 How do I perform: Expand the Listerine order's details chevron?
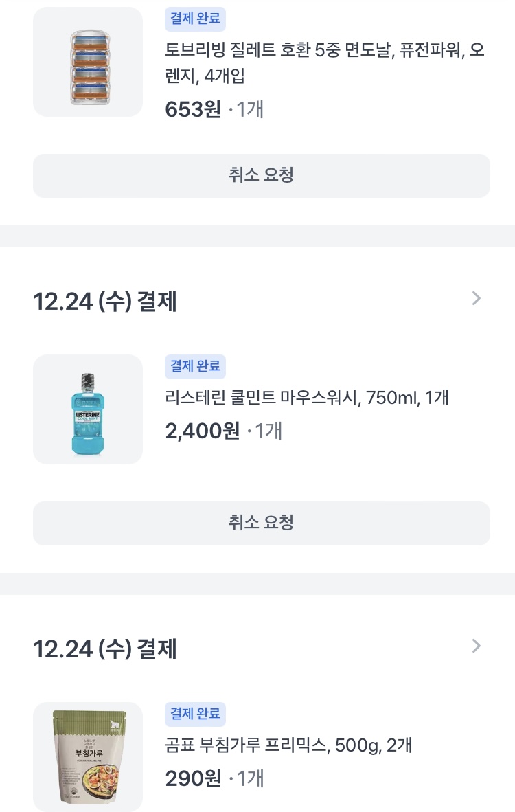click(477, 298)
